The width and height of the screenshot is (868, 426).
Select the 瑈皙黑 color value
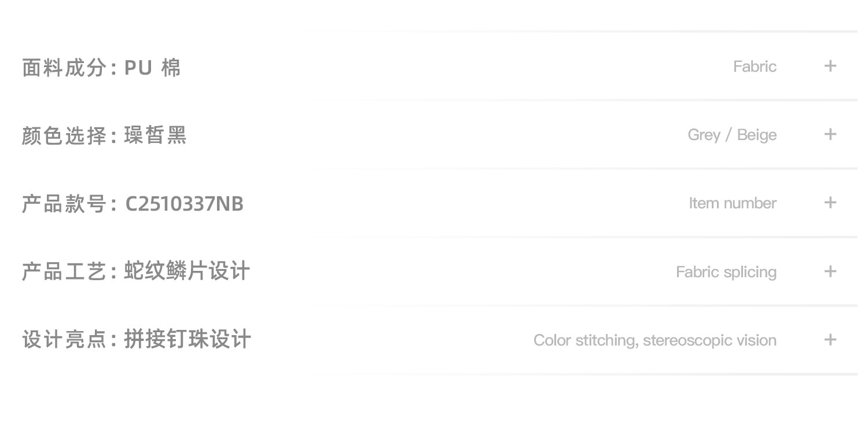155,136
